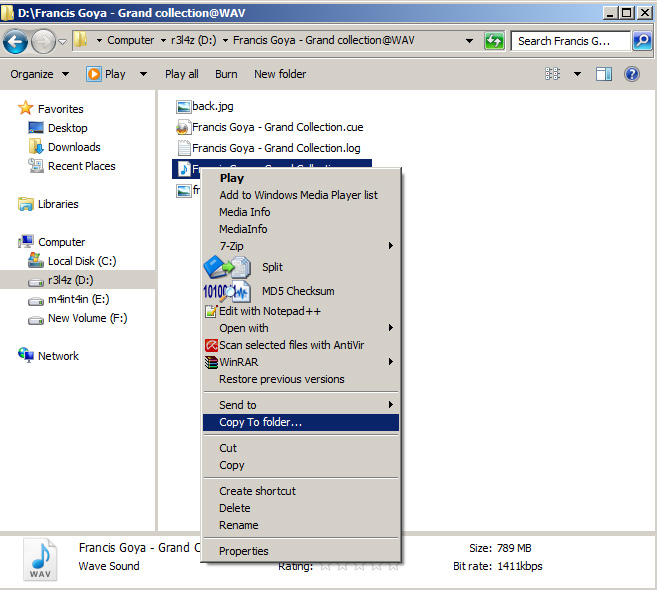Screen dimensions: 657x590
Task: Choose Edit with Notepad++
Action: [x=301, y=311]
